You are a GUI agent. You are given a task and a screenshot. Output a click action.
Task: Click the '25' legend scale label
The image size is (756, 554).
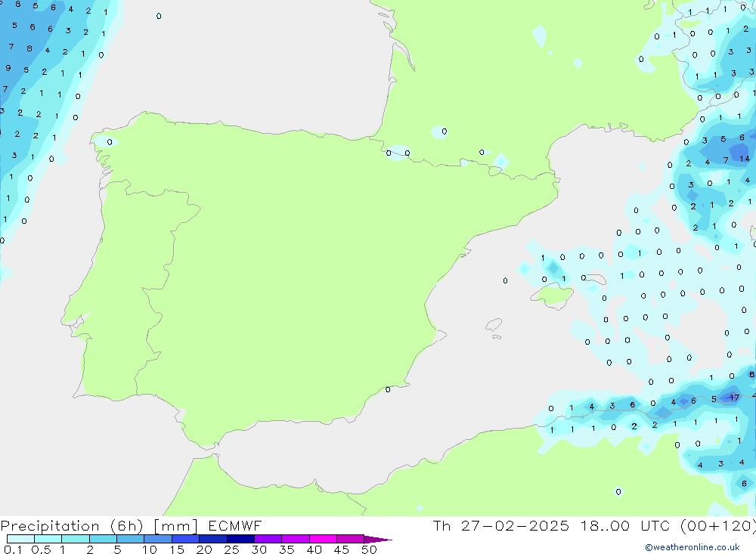click(231, 549)
